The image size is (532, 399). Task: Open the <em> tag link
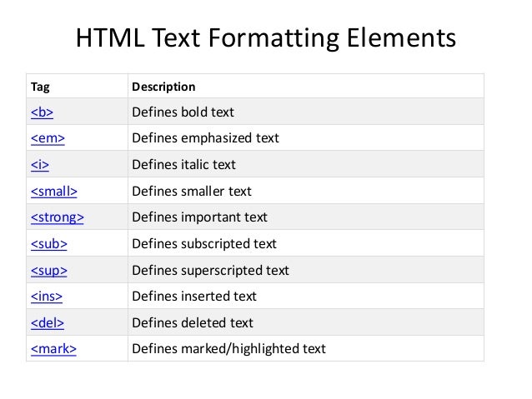pyautogui.click(x=48, y=138)
